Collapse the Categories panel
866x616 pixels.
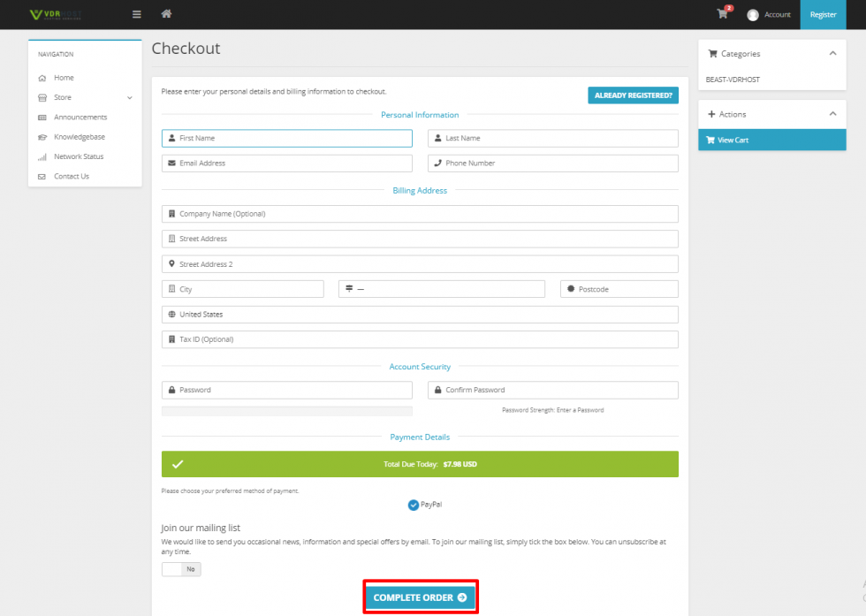(x=832, y=54)
